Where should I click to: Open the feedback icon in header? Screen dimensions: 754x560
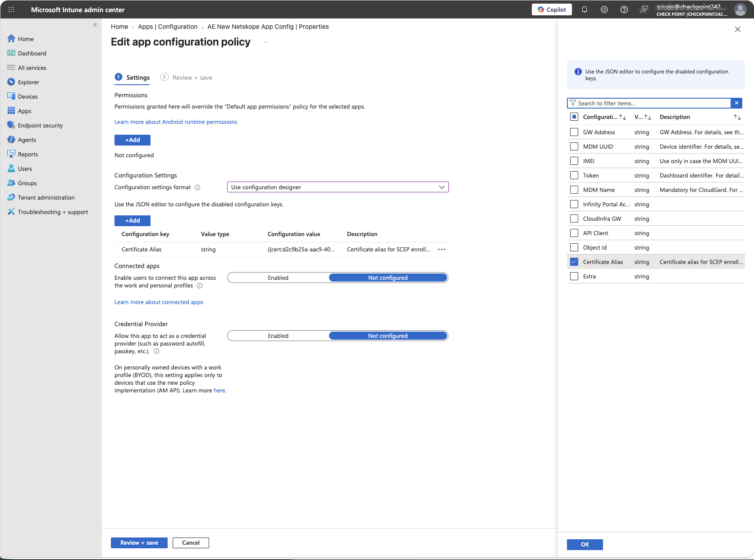(x=644, y=9)
